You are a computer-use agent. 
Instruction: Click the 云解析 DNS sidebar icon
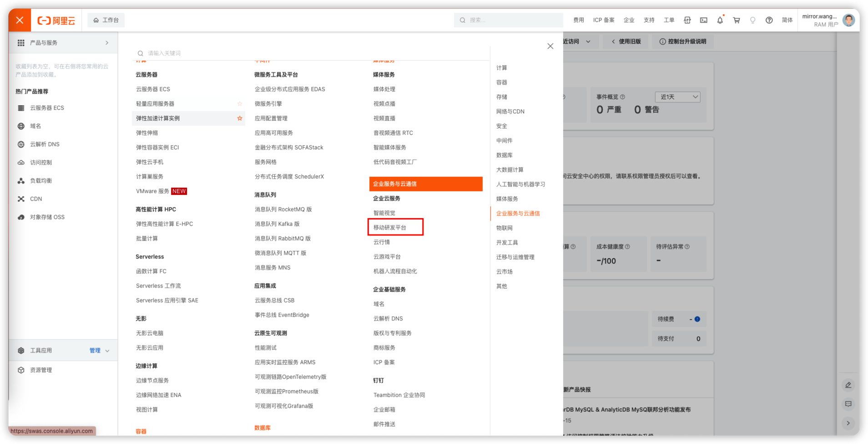click(21, 144)
